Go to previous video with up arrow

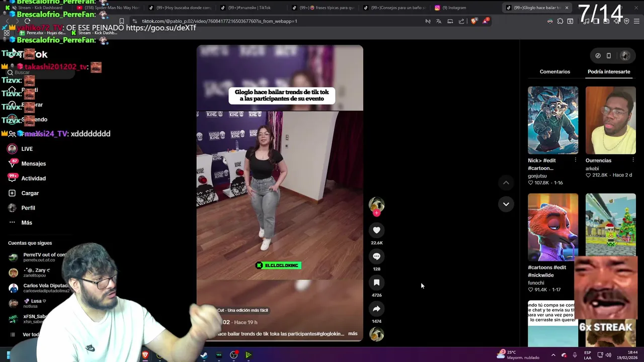pos(506,183)
